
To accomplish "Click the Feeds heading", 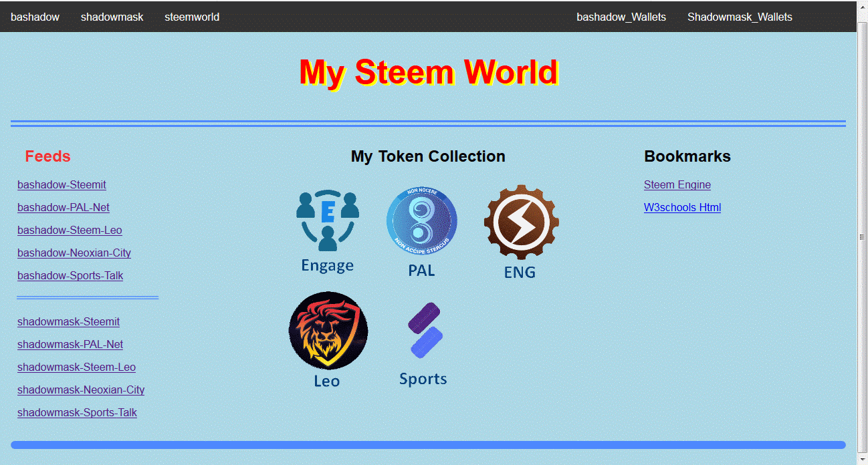I will coord(48,156).
